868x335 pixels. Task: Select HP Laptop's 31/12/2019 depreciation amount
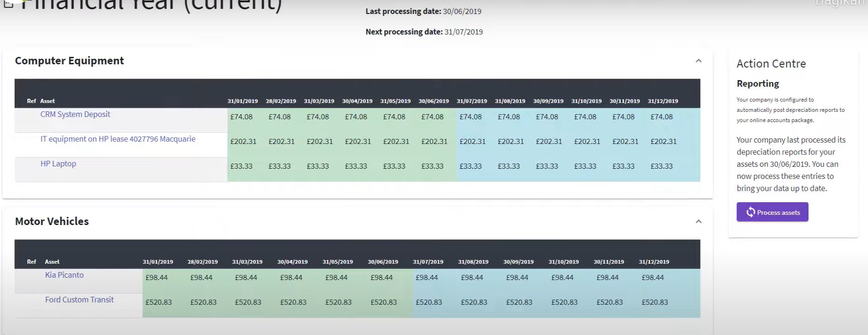coord(661,166)
